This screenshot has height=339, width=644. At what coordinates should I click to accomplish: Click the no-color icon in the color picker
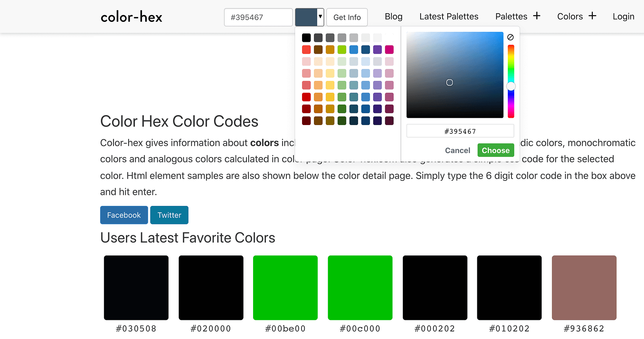click(x=510, y=37)
